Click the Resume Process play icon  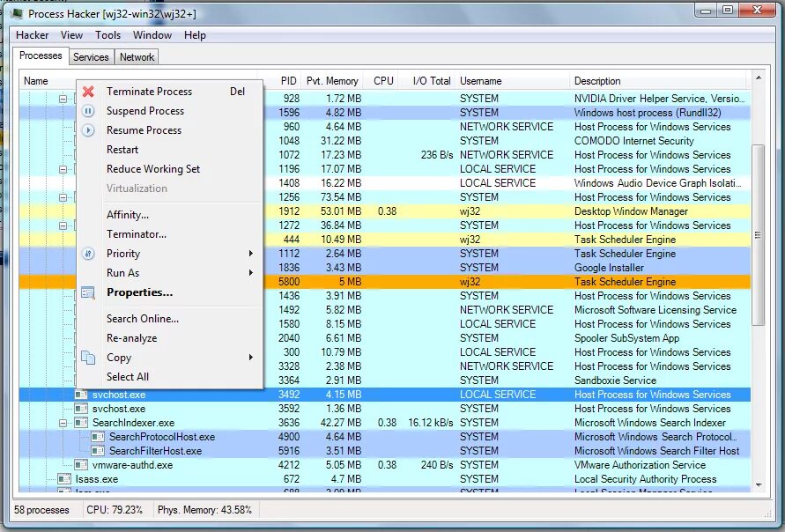coord(88,130)
